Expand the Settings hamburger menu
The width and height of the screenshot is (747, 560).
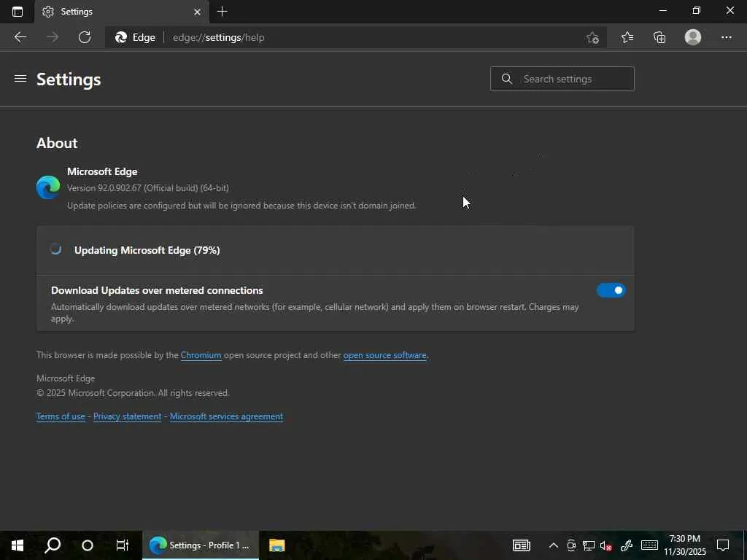coord(20,79)
